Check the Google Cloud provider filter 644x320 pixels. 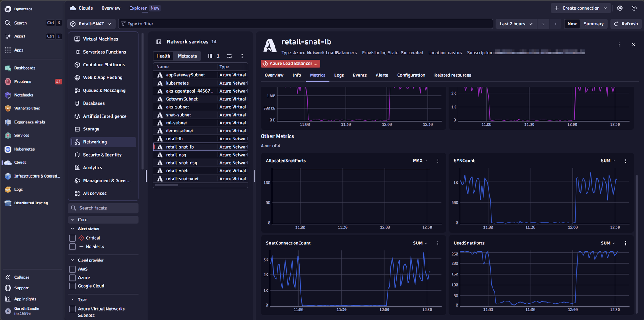[x=72, y=286]
